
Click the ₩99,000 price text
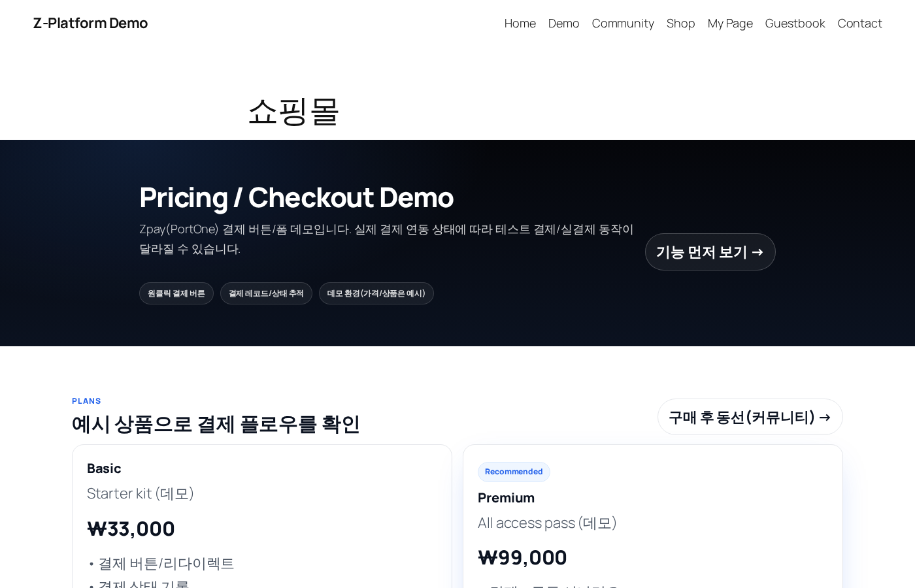pos(522,557)
